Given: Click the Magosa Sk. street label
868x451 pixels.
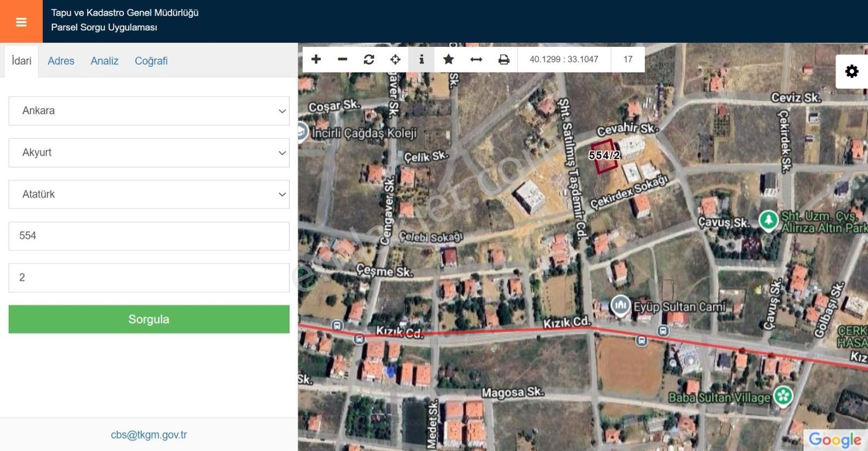Looking at the screenshot, I should [513, 392].
